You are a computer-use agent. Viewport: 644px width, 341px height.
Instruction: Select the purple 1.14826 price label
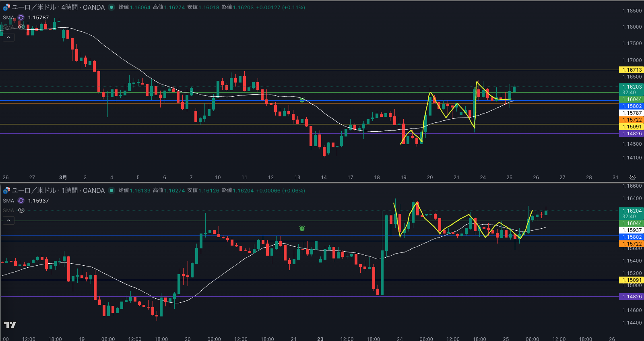click(x=632, y=134)
